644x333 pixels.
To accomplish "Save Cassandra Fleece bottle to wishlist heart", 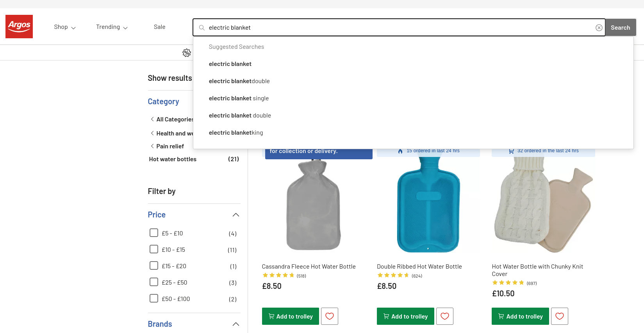I will tap(330, 316).
